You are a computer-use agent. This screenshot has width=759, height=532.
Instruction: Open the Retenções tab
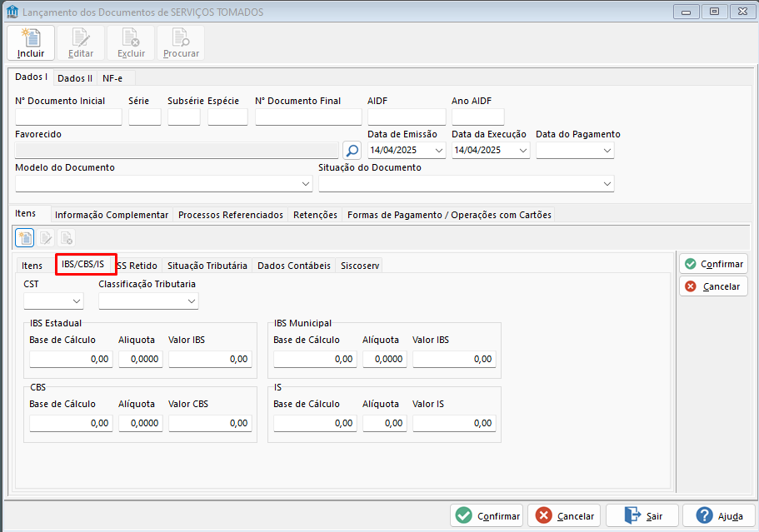click(315, 215)
